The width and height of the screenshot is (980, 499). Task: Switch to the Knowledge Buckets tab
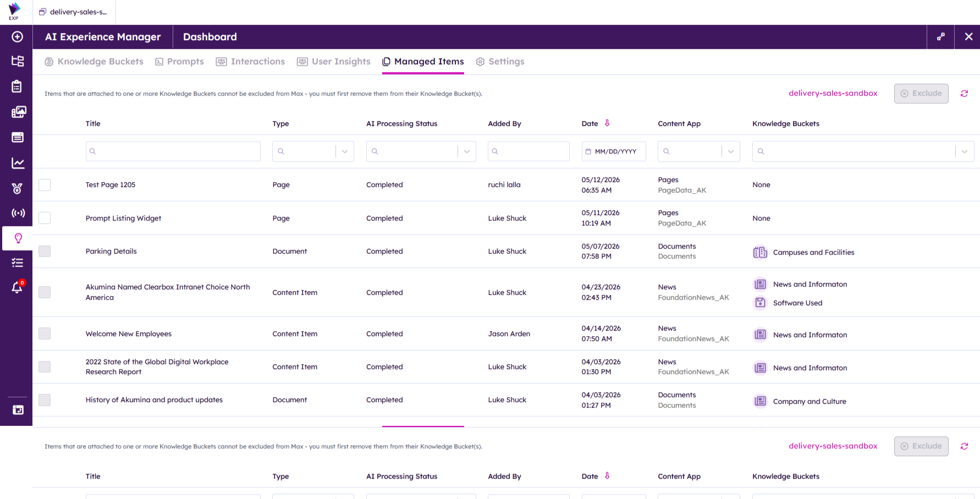[x=94, y=62]
